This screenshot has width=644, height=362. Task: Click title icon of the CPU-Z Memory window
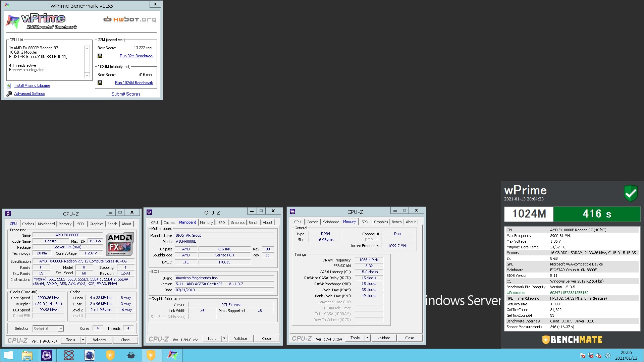coord(292,212)
